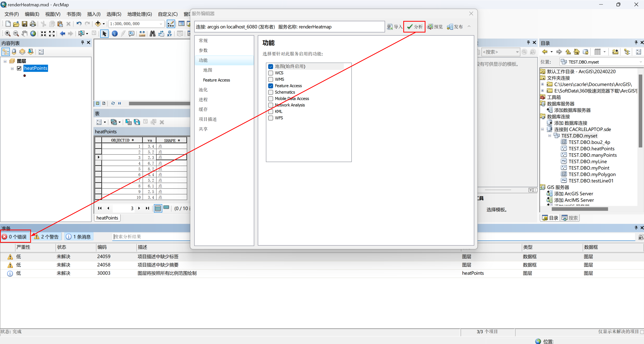Select the black arrow Select Elements tool
Image resolution: width=644 pixels, height=344 pixels.
[104, 34]
